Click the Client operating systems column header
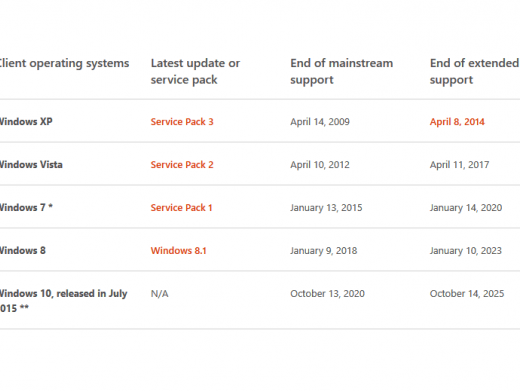 [64, 63]
